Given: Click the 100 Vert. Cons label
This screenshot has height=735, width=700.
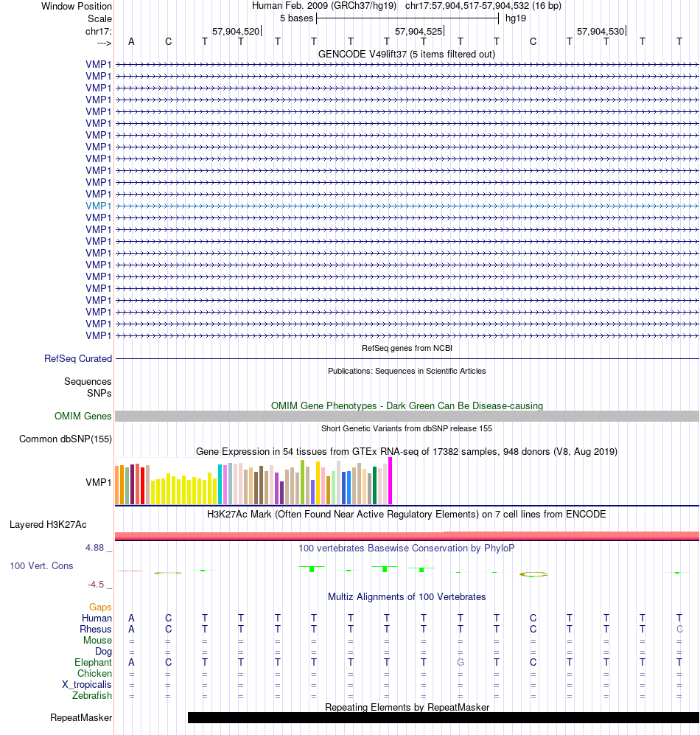Looking at the screenshot, I should pos(42,566).
